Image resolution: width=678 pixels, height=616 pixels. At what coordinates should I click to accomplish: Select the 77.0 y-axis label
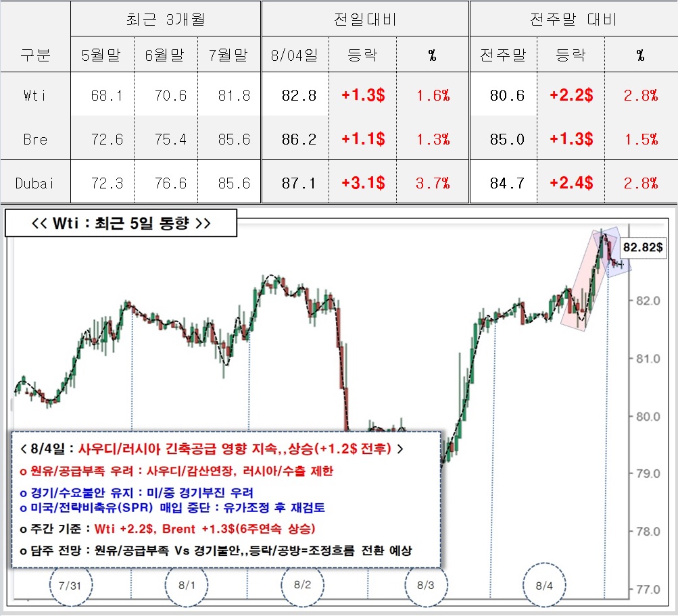pos(648,589)
